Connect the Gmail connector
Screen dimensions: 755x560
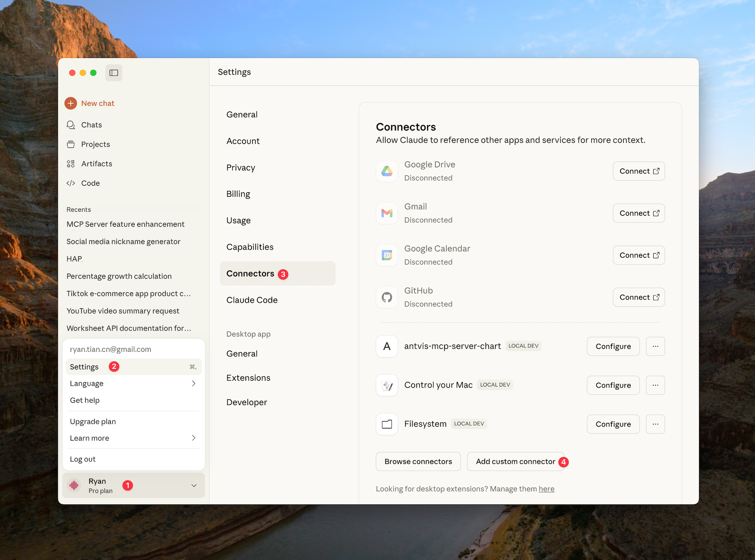(x=639, y=213)
